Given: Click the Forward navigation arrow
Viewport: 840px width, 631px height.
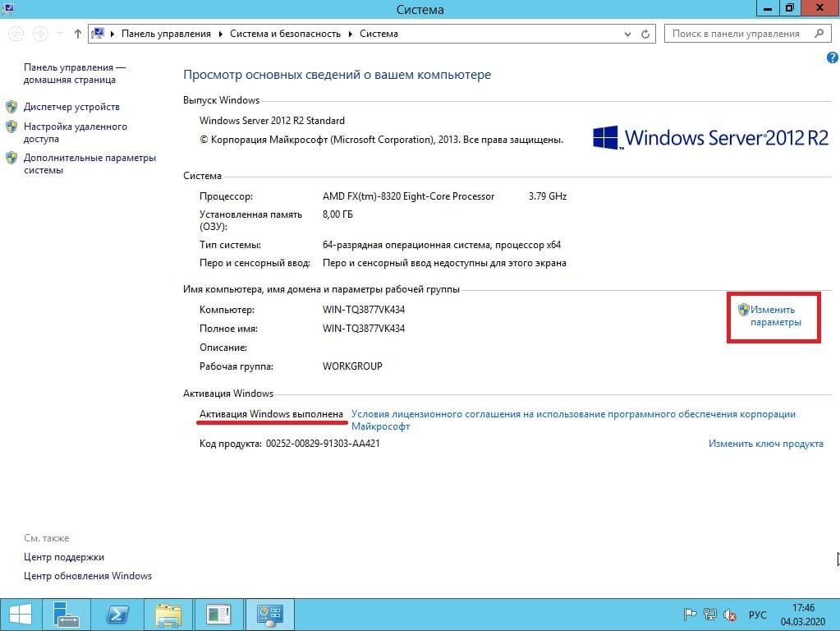Looking at the screenshot, I should pyautogui.click(x=40, y=34).
